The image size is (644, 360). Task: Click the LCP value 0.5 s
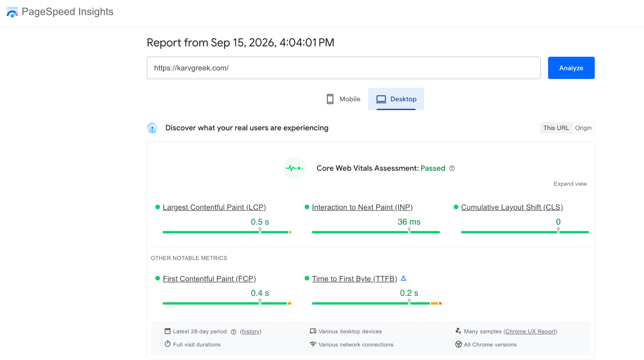coord(260,222)
